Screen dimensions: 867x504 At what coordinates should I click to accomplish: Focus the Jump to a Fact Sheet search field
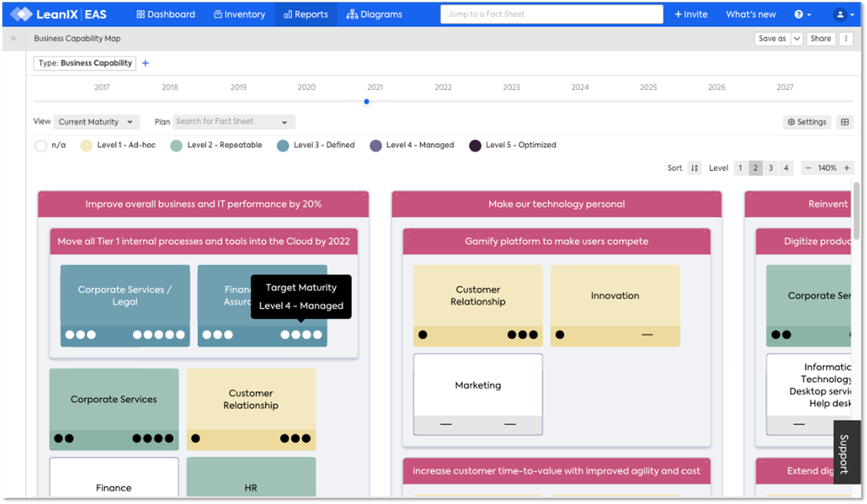pyautogui.click(x=551, y=14)
